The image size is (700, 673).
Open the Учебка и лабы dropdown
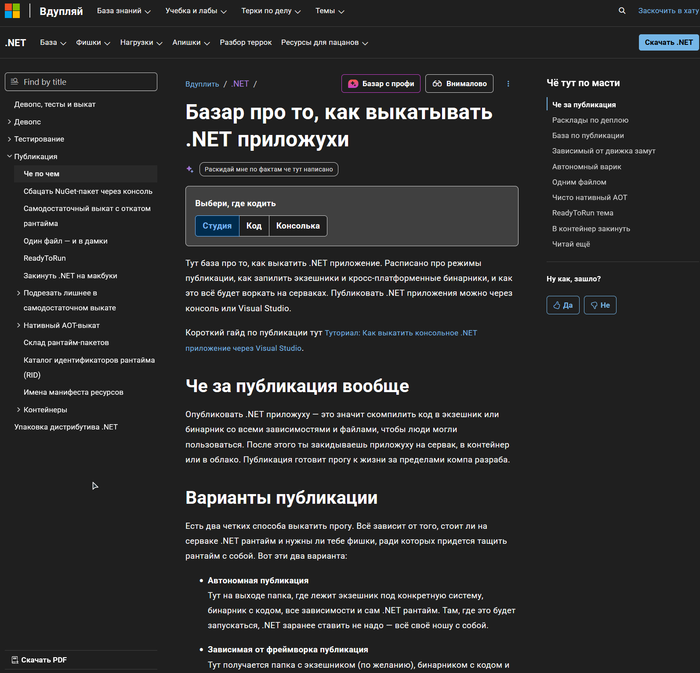click(196, 11)
